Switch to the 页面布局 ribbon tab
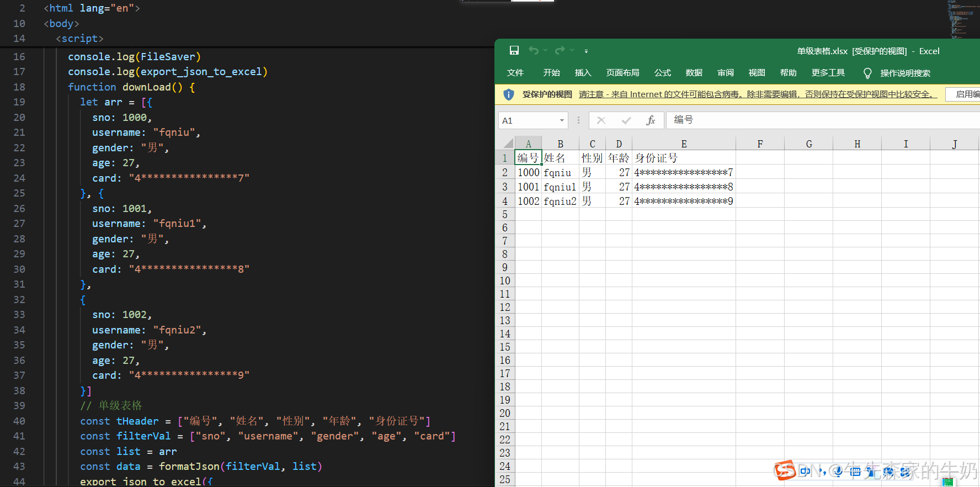Image resolution: width=980 pixels, height=487 pixels. 622,73
